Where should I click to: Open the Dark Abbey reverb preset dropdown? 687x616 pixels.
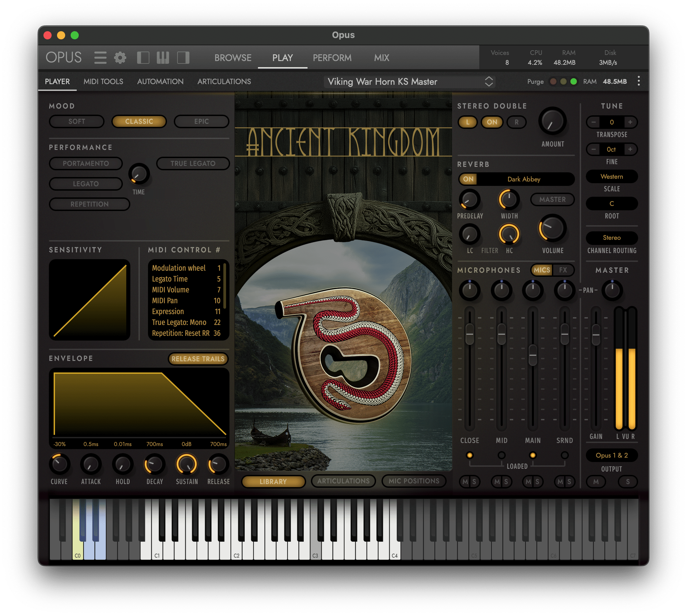tap(524, 179)
